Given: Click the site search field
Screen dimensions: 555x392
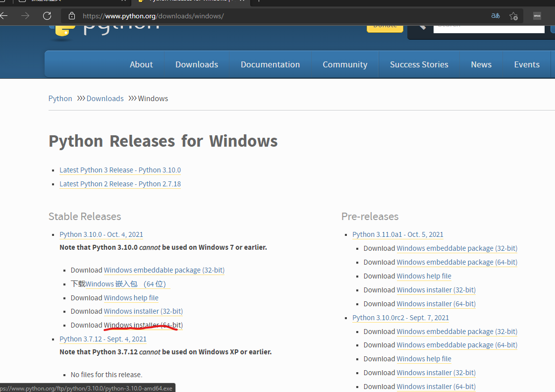Looking at the screenshot, I should (489, 28).
